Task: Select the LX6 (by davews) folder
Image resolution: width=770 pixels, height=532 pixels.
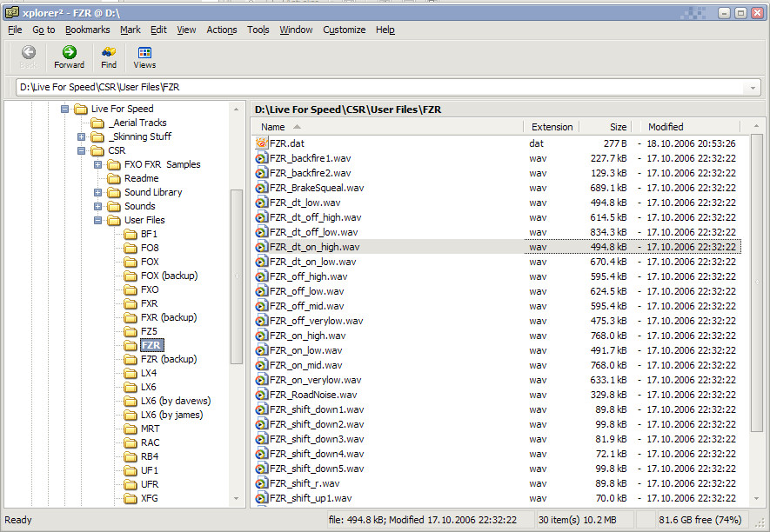Action: coord(175,401)
